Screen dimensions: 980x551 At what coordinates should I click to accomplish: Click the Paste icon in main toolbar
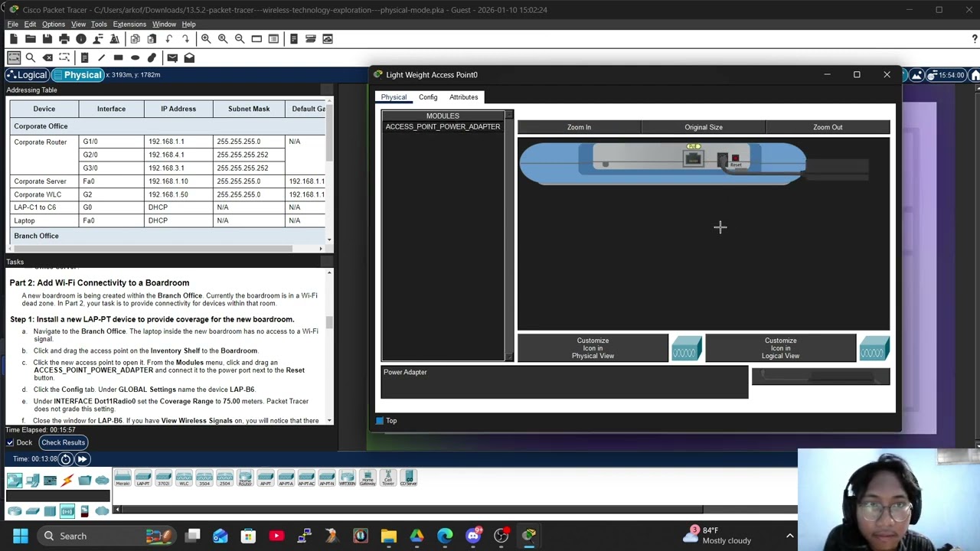click(x=152, y=39)
